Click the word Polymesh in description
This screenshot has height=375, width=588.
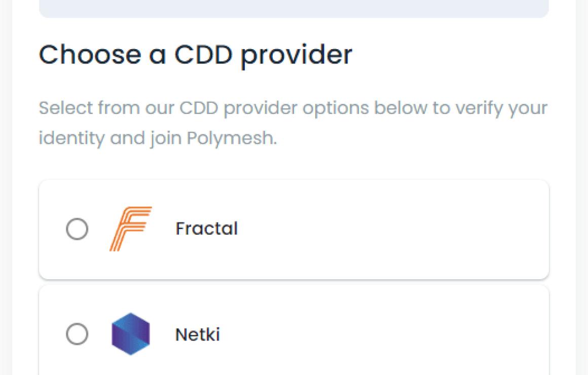pos(232,138)
